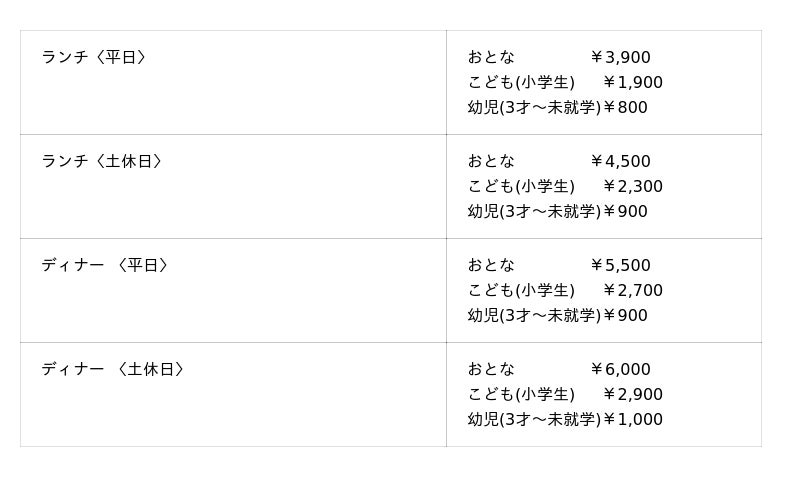Click the ディナー〈平日〉 row heading

coord(105,266)
